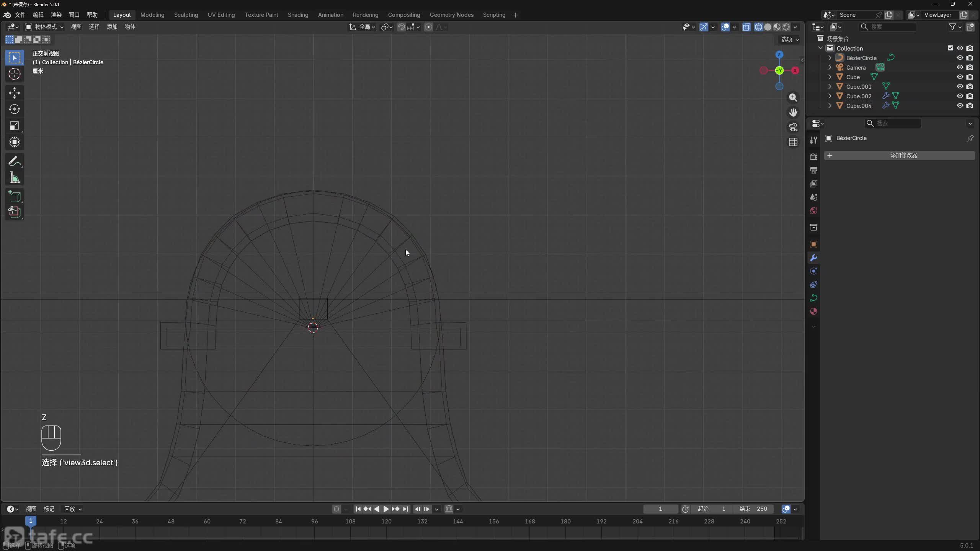980x551 pixels.
Task: Expand the BézierCircle tree item
Action: coord(830,58)
